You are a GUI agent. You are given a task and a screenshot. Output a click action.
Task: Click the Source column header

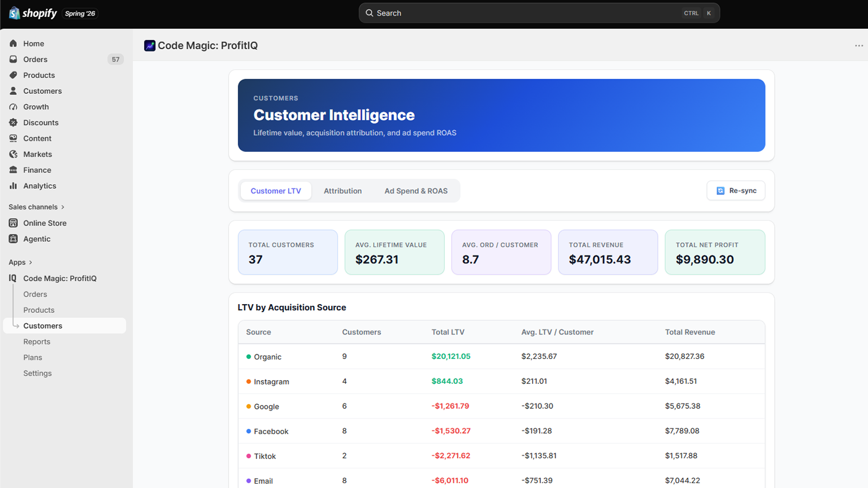(258, 332)
